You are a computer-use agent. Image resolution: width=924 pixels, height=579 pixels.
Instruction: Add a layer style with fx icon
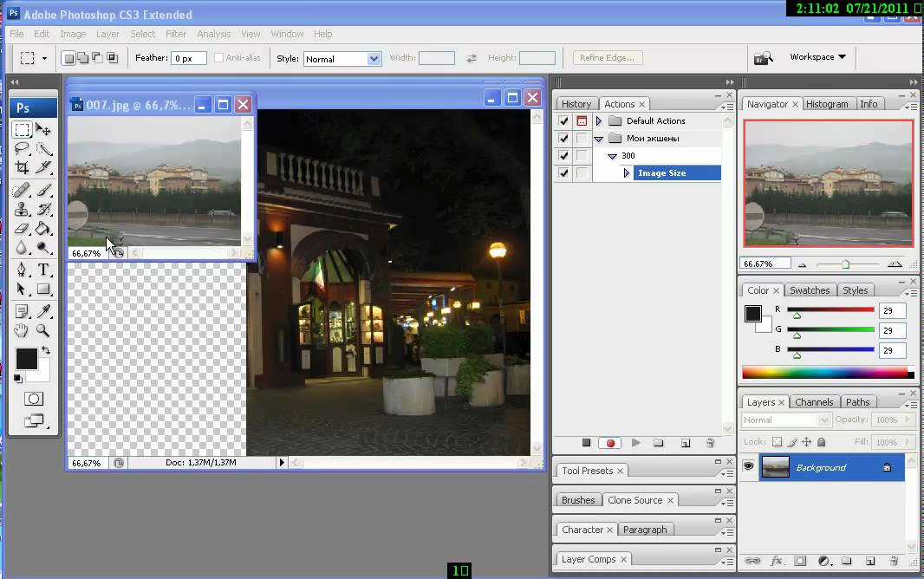click(x=776, y=561)
